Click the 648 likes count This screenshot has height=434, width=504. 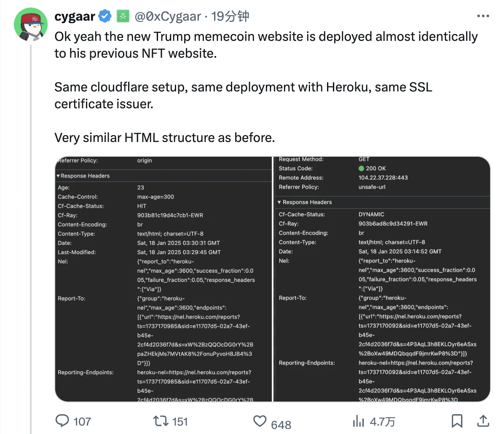coord(281,424)
